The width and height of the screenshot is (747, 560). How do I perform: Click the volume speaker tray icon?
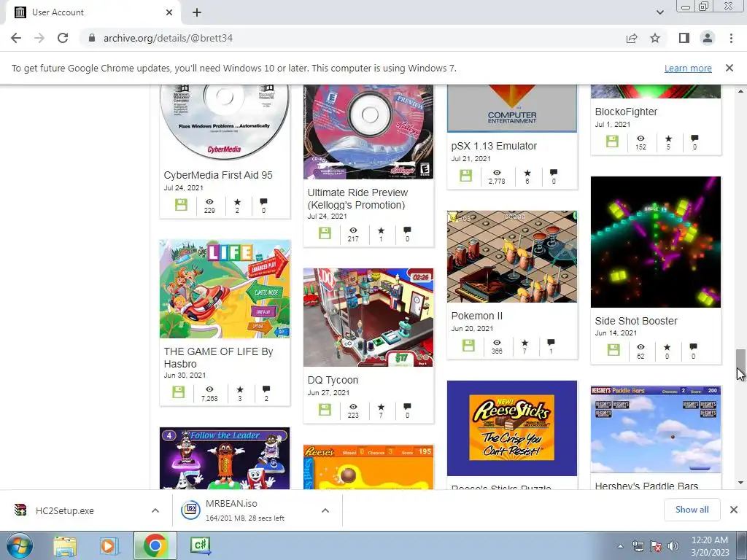(673, 546)
